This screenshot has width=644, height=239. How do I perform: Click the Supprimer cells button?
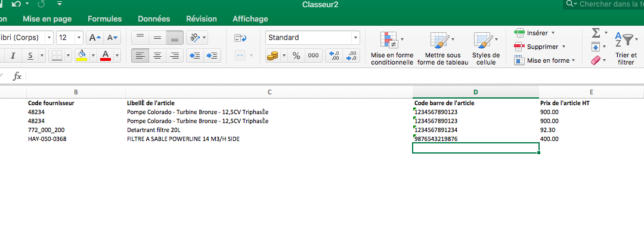[x=539, y=47]
